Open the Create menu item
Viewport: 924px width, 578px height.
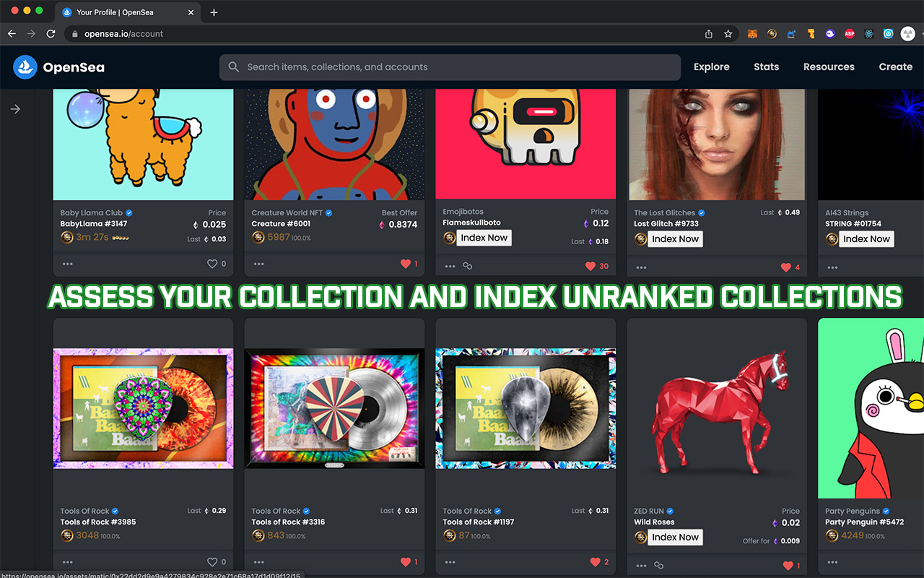pyautogui.click(x=896, y=67)
